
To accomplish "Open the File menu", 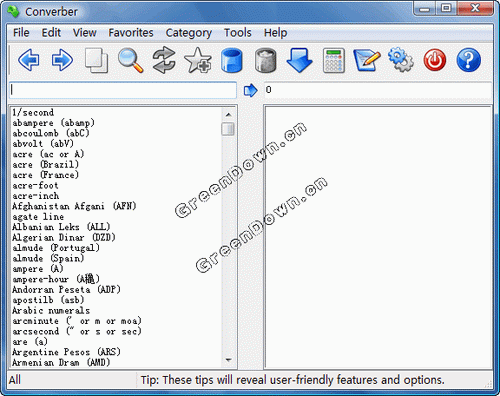I will point(21,33).
